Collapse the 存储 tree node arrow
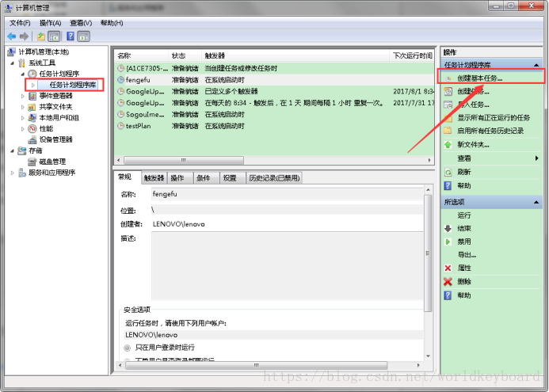This screenshot has height=392, width=549. click(x=12, y=150)
